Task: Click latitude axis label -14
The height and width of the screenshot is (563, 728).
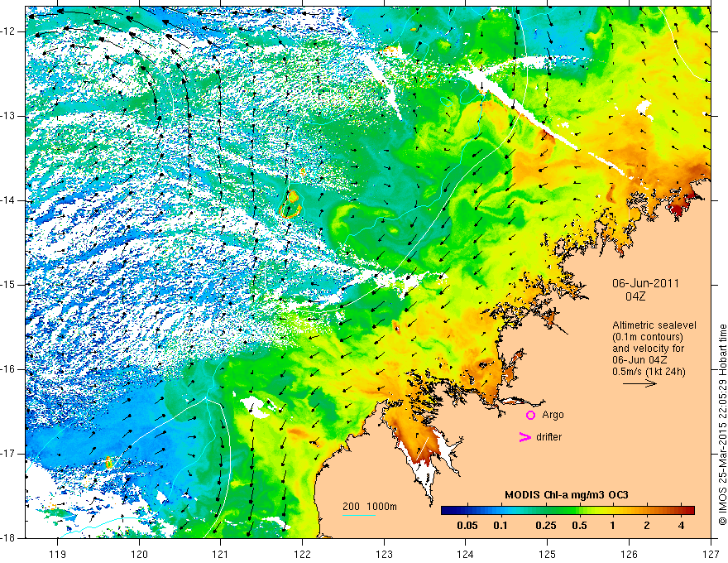Action: pos(9,200)
